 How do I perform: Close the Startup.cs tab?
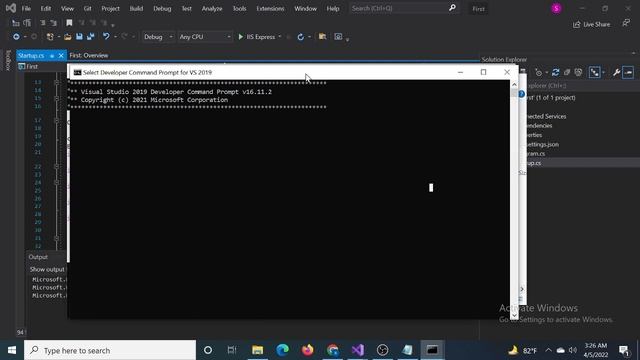point(61,56)
